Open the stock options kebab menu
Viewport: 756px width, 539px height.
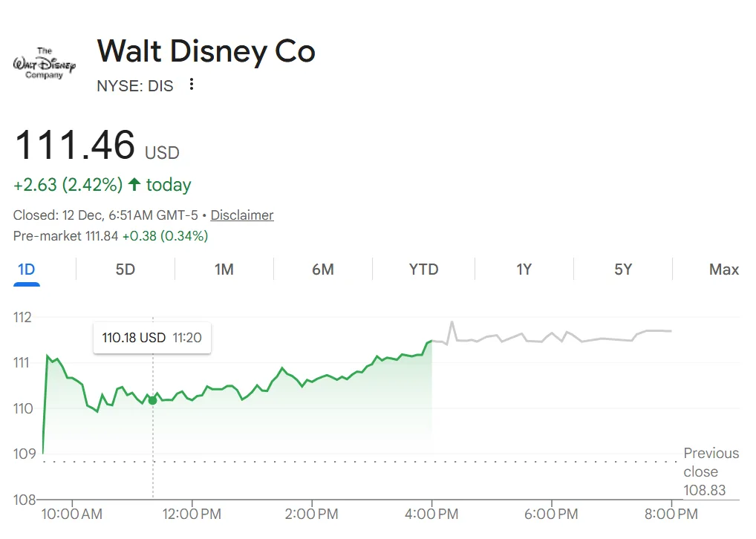[x=191, y=85]
